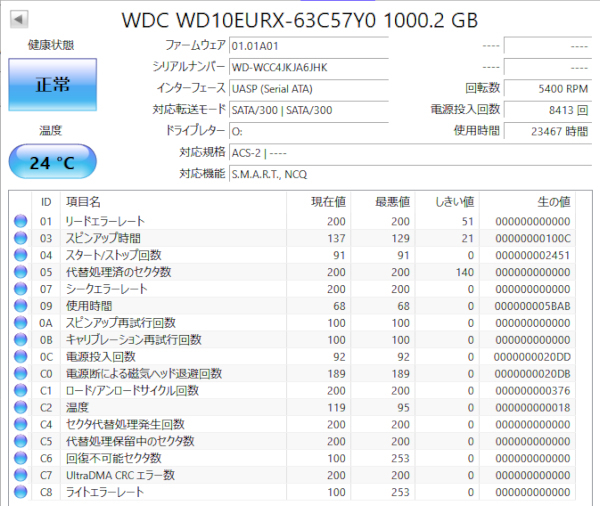This screenshot has height=506, width=600.
Task: Click the previous disk arrow button
Action: pyautogui.click(x=19, y=19)
